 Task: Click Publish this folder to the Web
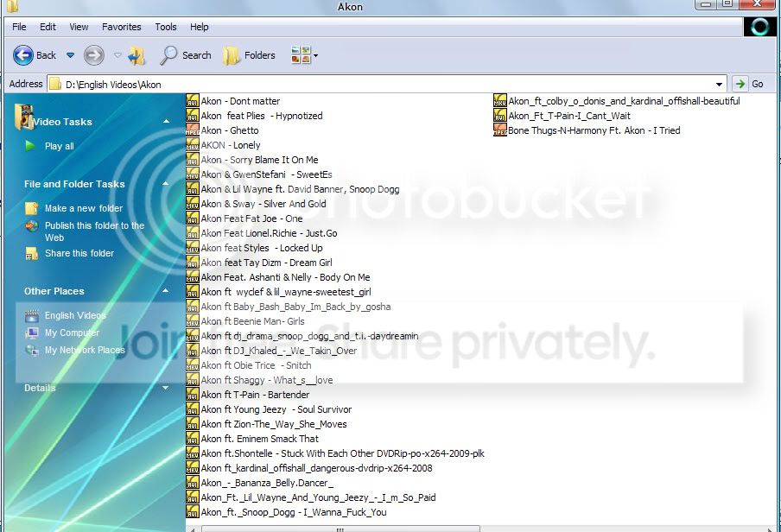(x=95, y=231)
